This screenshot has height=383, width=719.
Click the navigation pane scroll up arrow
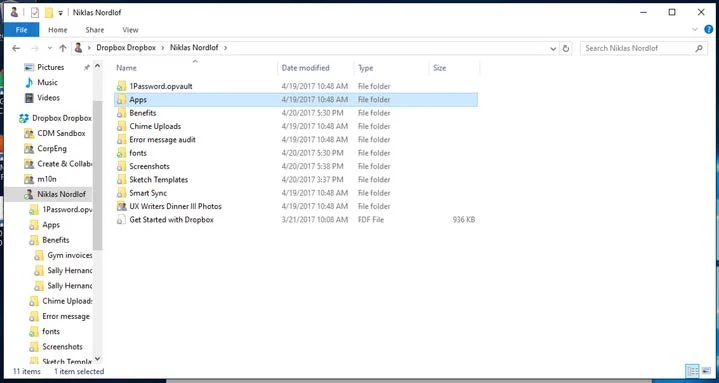(97, 67)
